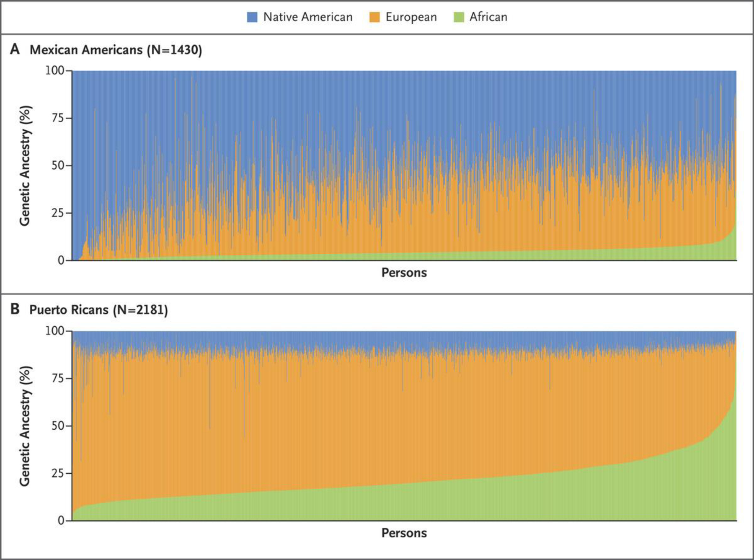Viewport: 754px width, 560px height.
Task: Select the 'Native American' legend label
Action: 308,17
